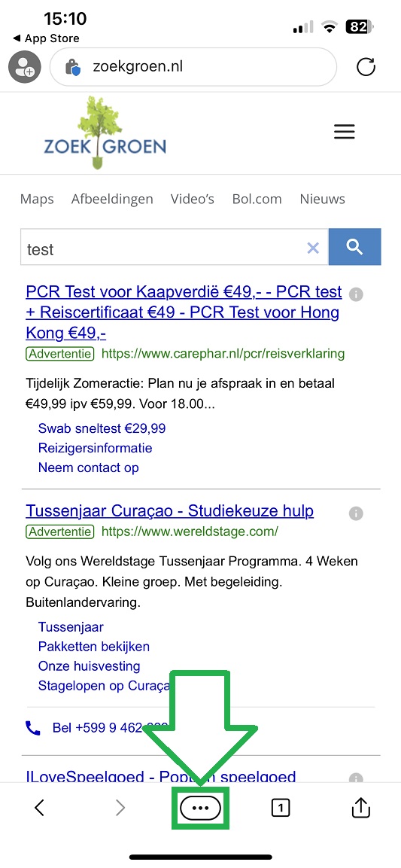Open the profile add-account icon

(24, 68)
